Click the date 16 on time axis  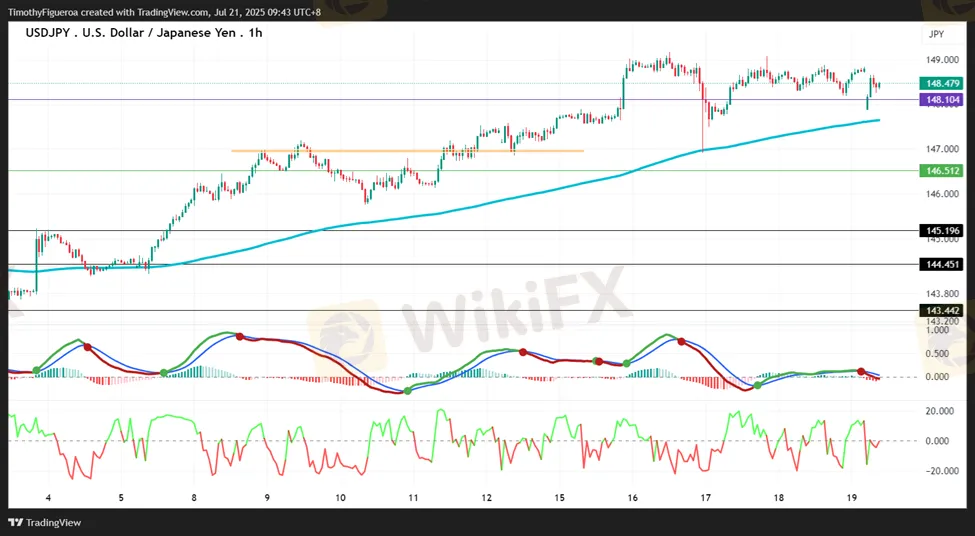pyautogui.click(x=632, y=497)
